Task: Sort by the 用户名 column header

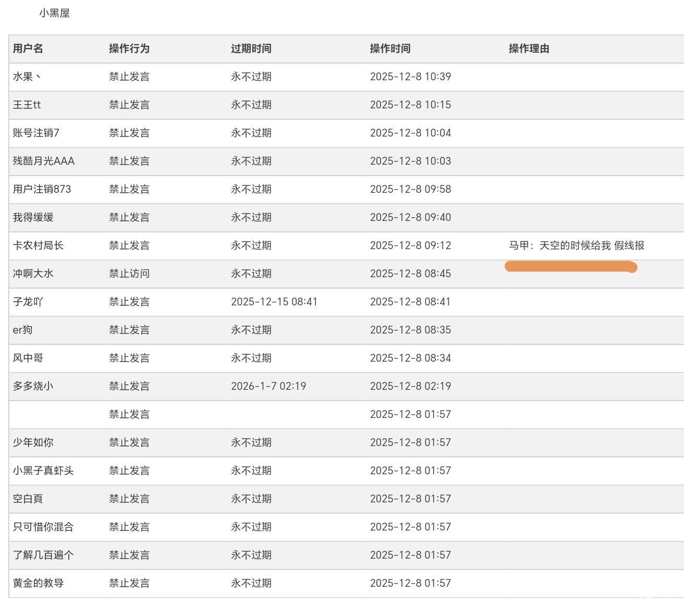Action: [x=28, y=48]
